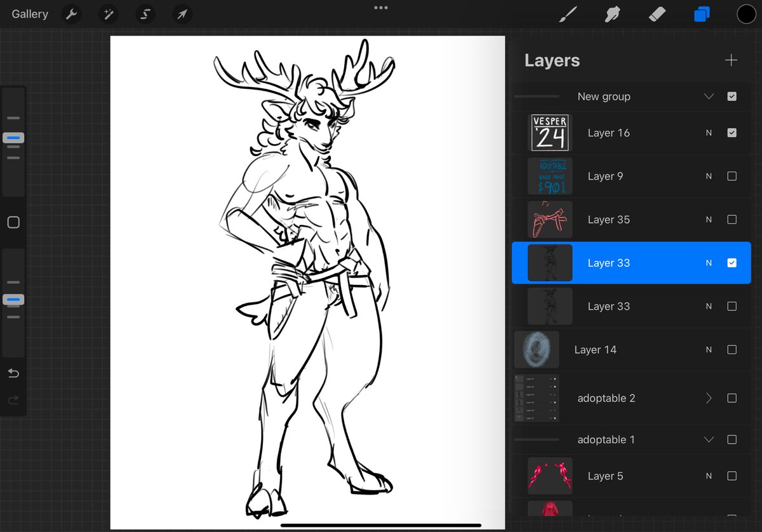762x532 pixels.
Task: Show the adoptable 2 group
Action: (732, 398)
